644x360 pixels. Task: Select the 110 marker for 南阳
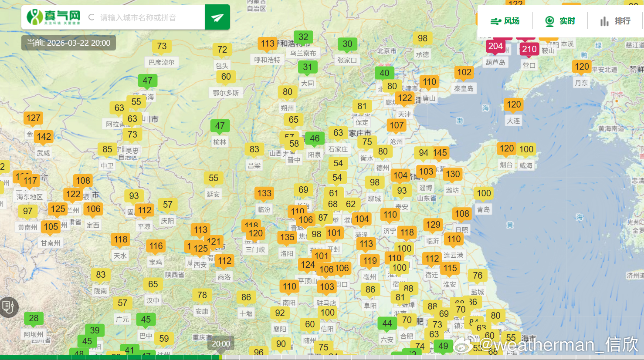pyautogui.click(x=289, y=286)
